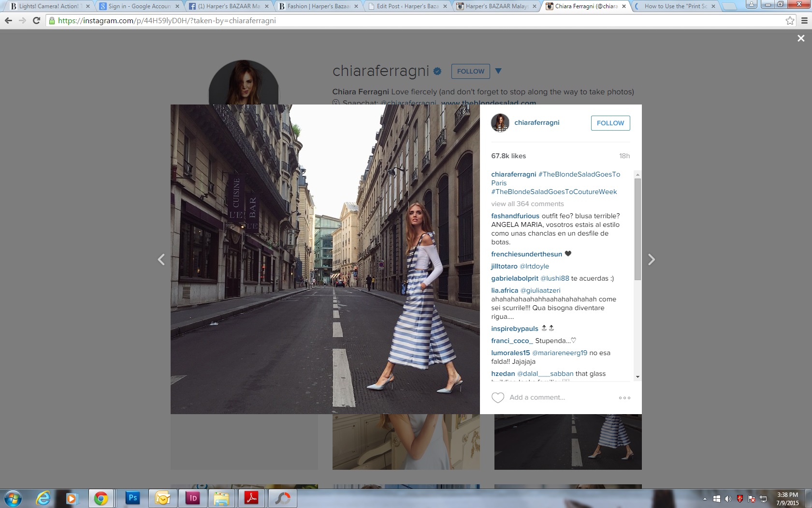This screenshot has height=508, width=812.
Task: Toggle Follow button beside profile name
Action: (470, 71)
